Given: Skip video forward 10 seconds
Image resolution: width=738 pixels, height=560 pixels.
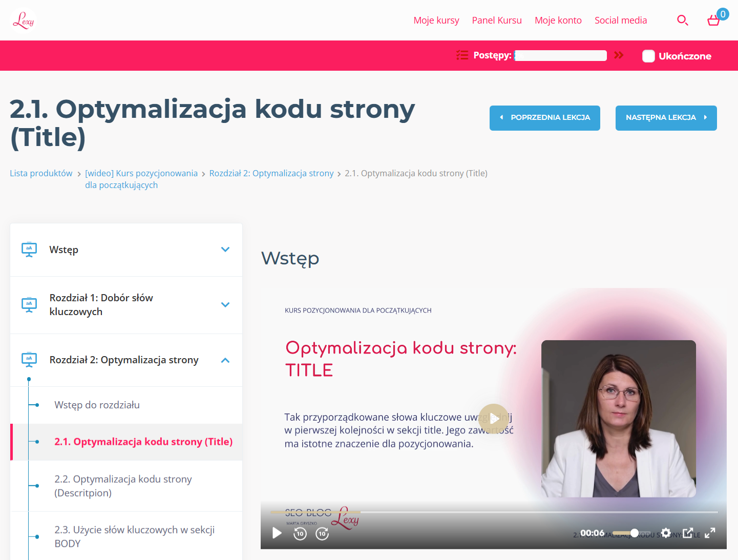Looking at the screenshot, I should 322,534.
